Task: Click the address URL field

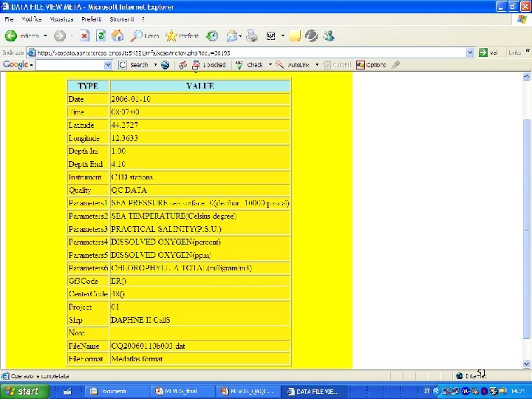Action: tap(250, 52)
